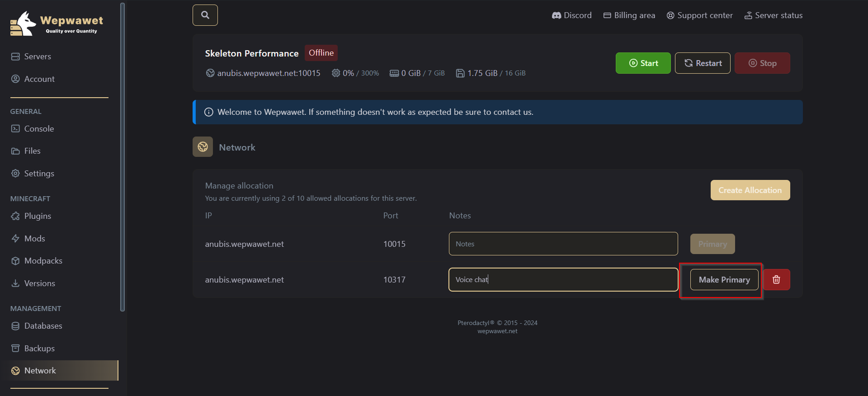Click the Wepwawet logo
The image size is (868, 396).
[x=57, y=23]
